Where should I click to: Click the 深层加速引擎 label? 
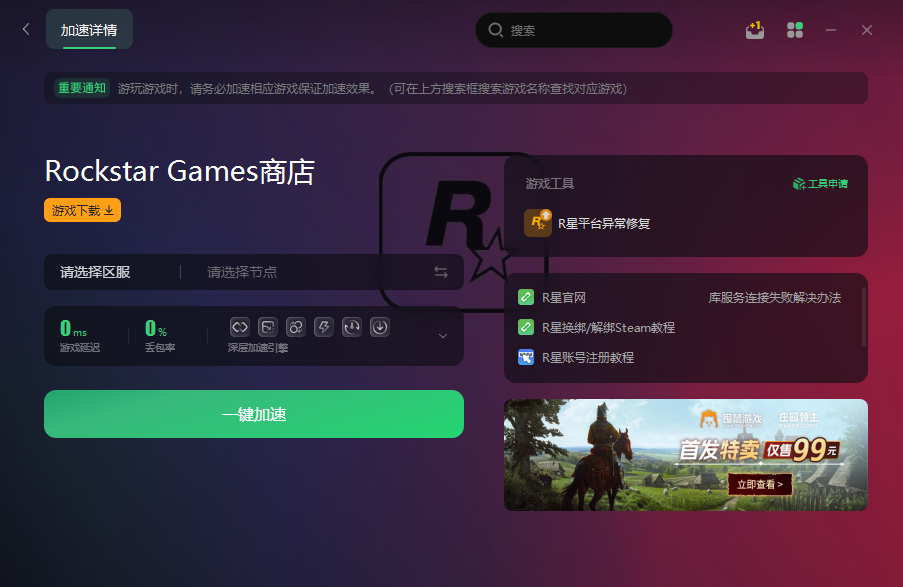point(258,347)
